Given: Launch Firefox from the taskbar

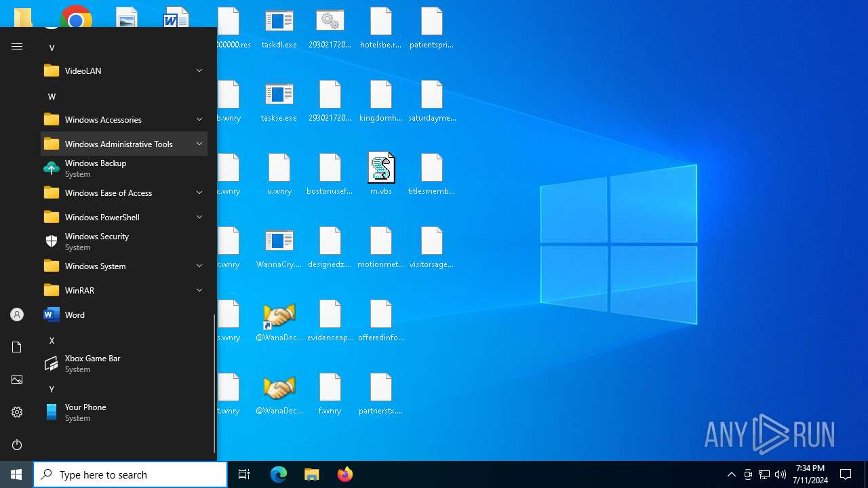Looking at the screenshot, I should (345, 474).
